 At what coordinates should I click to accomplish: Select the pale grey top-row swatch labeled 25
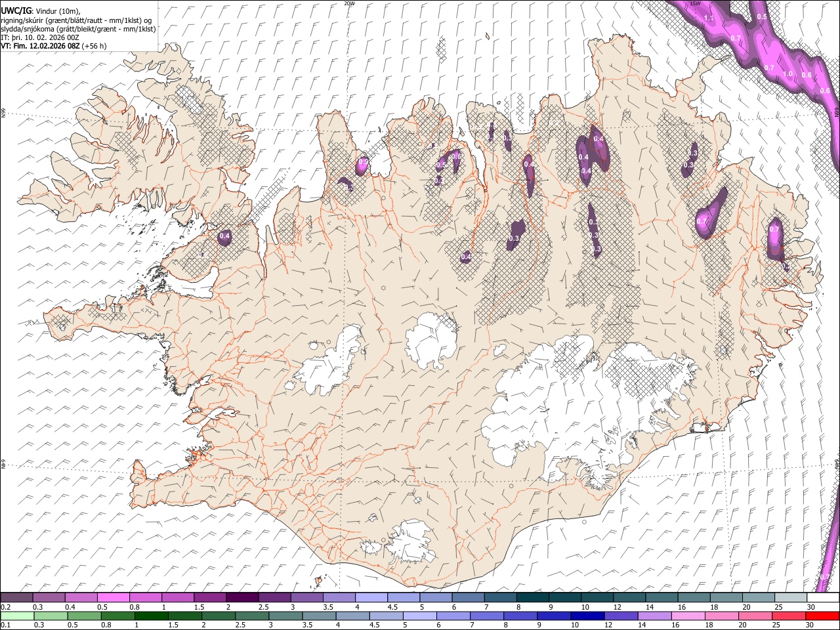[790, 597]
